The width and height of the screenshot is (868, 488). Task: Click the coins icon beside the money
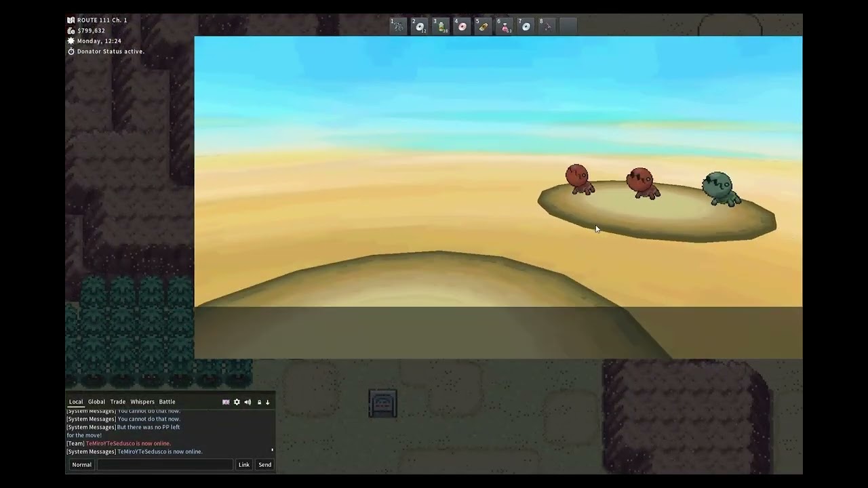(x=71, y=30)
